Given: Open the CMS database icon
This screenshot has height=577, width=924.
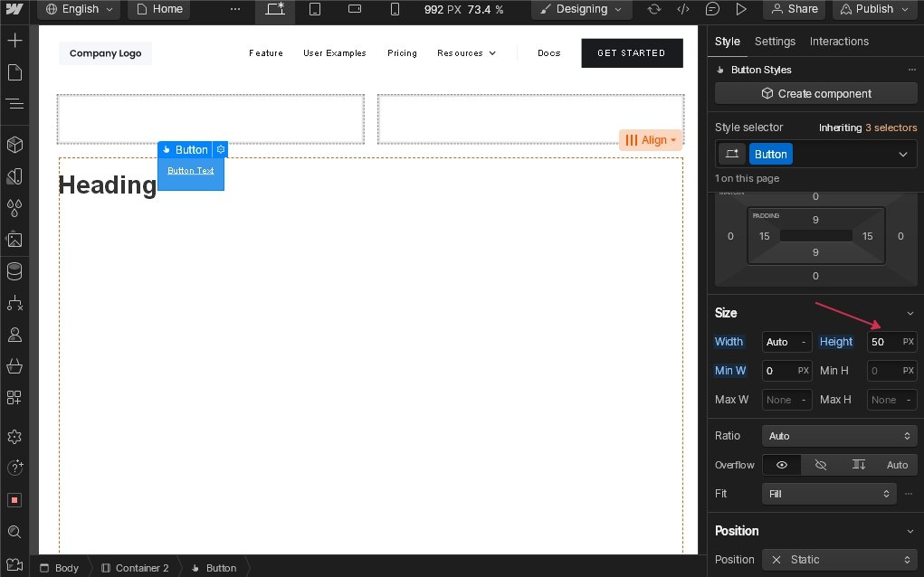Looking at the screenshot, I should click(x=14, y=271).
